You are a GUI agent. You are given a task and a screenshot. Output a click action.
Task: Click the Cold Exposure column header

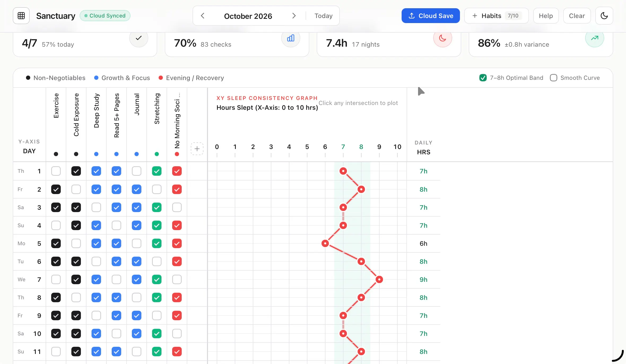tap(76, 115)
